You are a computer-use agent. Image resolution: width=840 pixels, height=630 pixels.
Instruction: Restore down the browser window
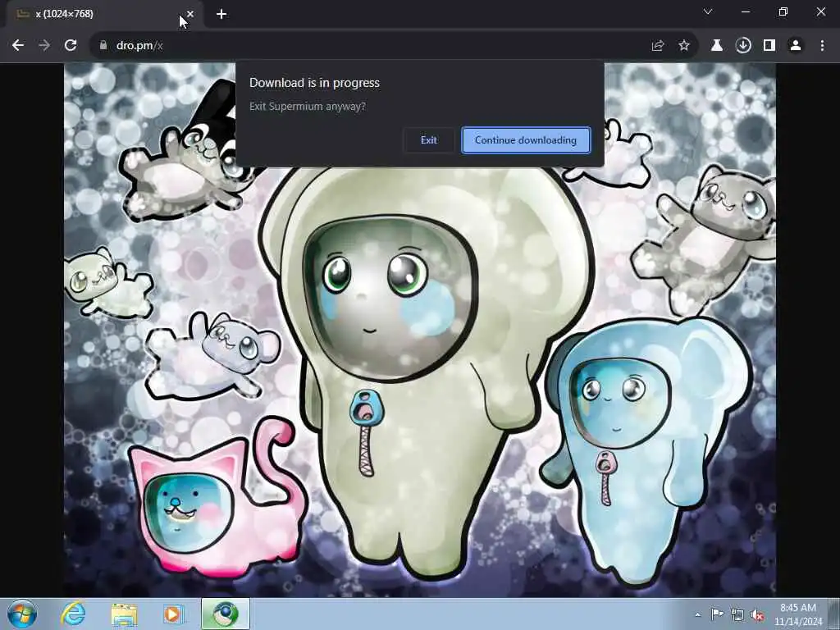(783, 11)
